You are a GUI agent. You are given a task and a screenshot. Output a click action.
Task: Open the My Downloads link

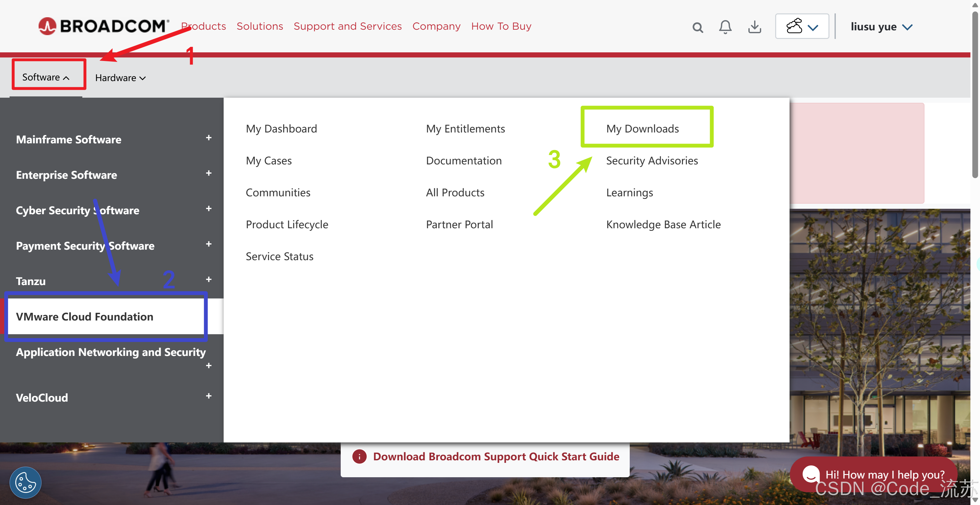pos(642,129)
